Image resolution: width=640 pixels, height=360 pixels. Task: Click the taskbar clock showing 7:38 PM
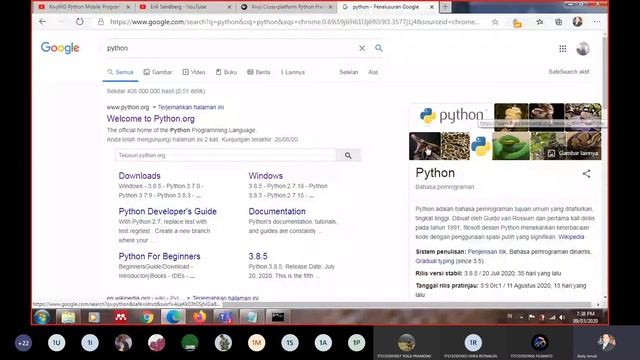pos(585,317)
